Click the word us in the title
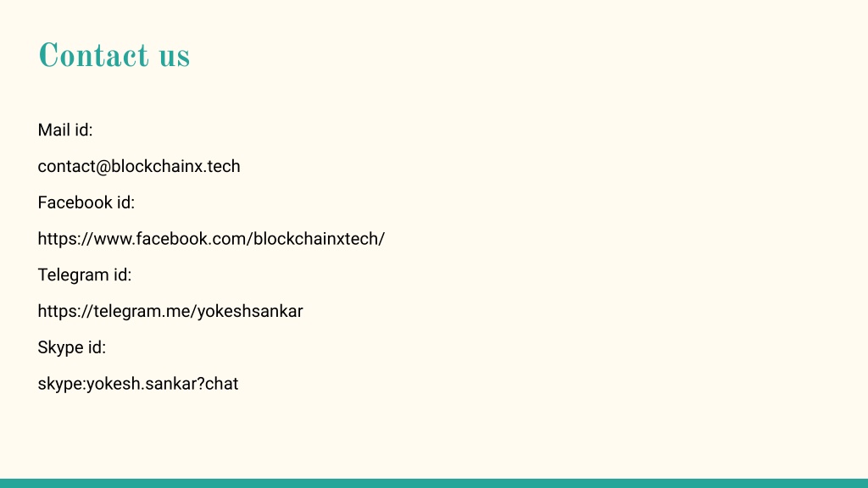The image size is (868, 488). [x=175, y=58]
